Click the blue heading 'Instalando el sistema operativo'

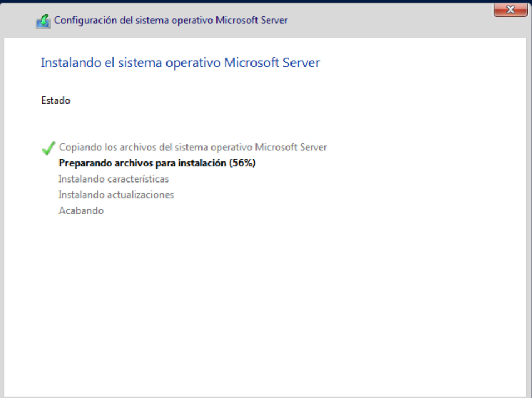(x=131, y=63)
